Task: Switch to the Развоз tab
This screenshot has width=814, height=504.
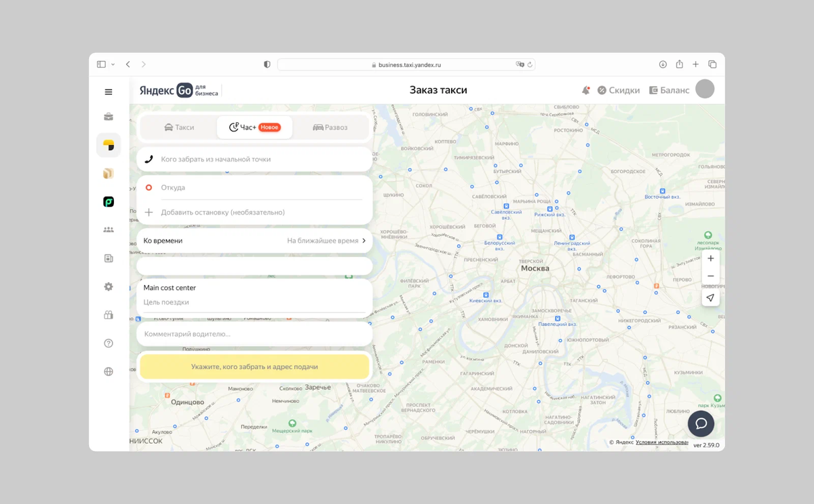Action: coord(330,128)
